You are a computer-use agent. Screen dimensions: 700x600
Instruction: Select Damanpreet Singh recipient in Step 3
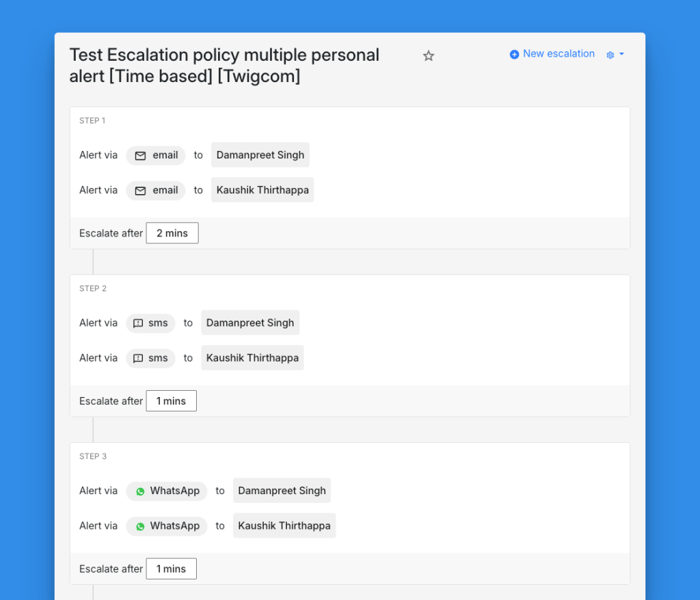(x=282, y=491)
